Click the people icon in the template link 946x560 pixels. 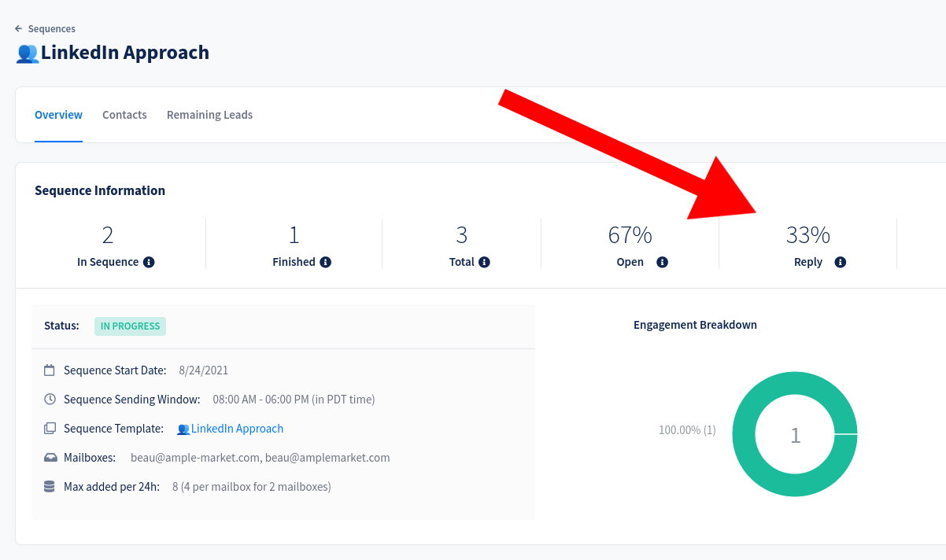coord(183,429)
